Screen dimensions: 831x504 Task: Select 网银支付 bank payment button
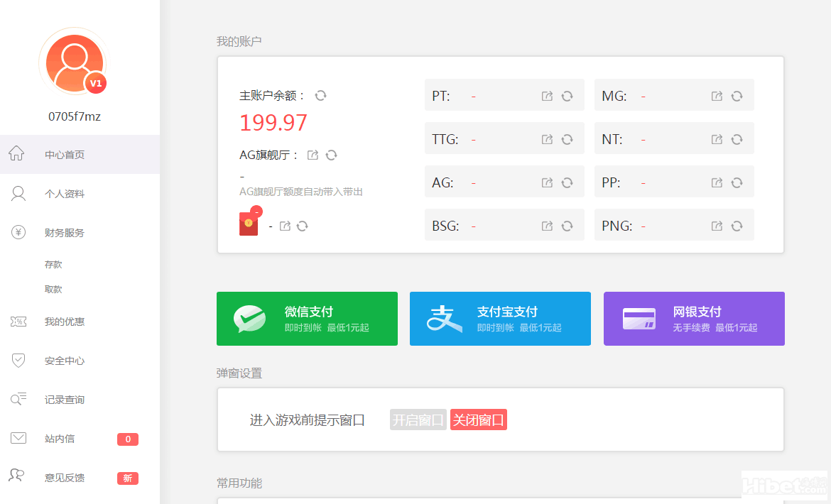[x=694, y=319]
